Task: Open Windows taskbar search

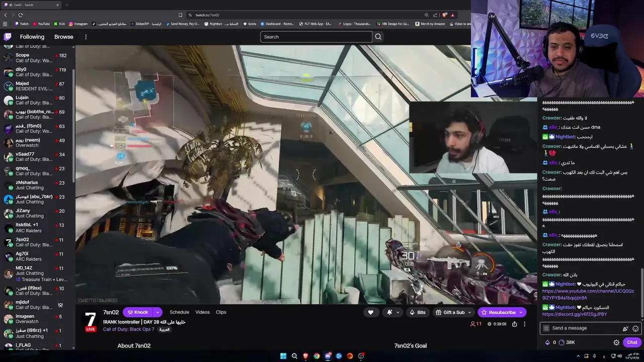Action: click(294, 356)
